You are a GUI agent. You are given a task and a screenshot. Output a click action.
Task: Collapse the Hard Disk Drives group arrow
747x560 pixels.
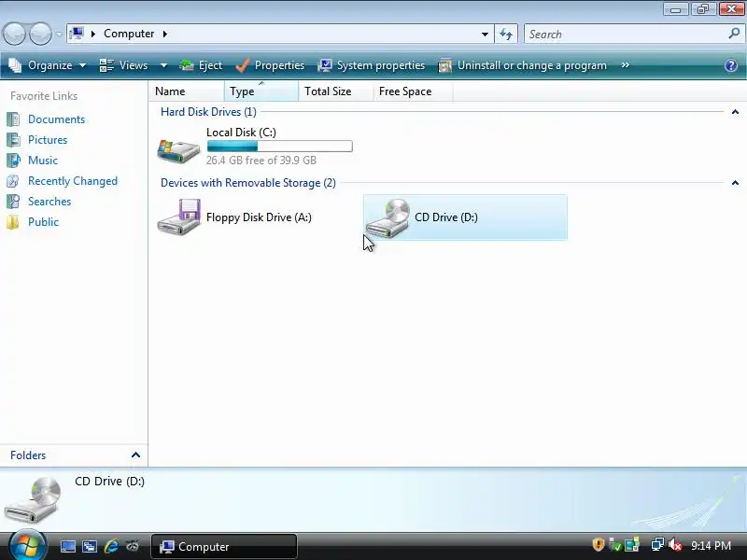735,112
